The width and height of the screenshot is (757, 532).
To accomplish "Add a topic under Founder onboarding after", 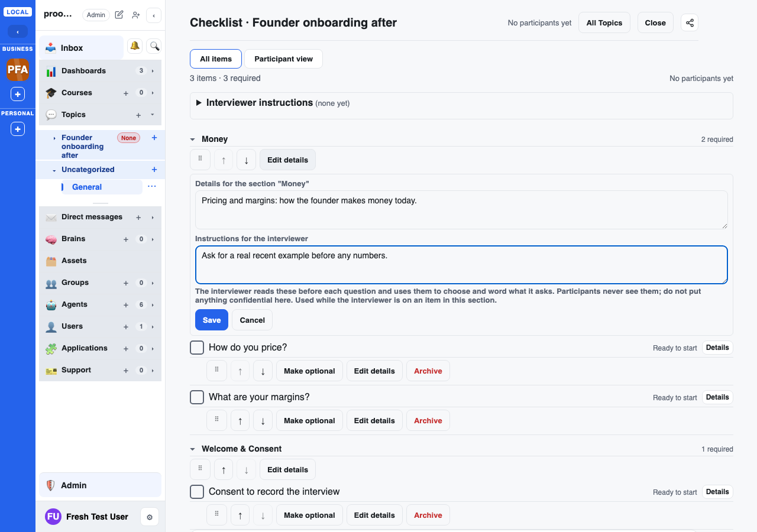I will click(x=154, y=138).
